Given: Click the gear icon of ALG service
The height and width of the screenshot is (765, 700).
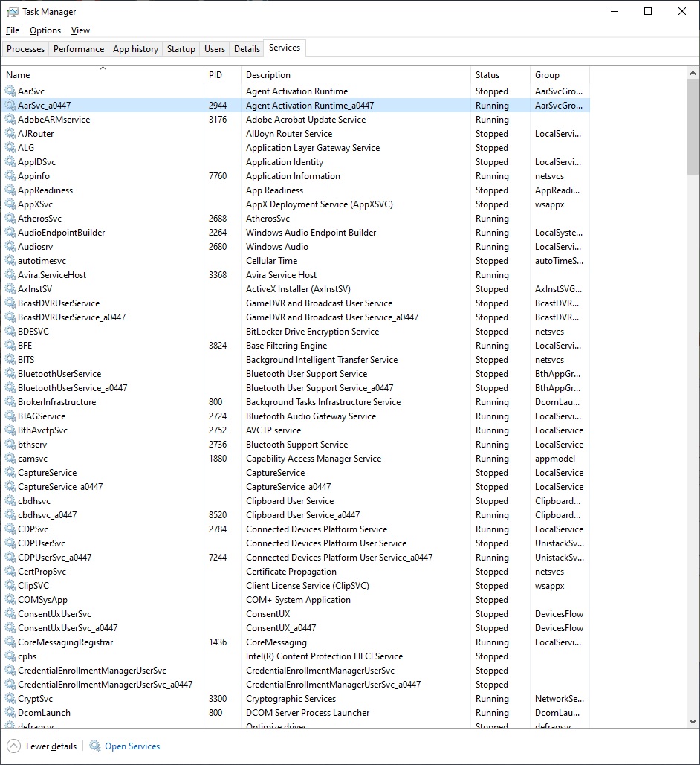Looking at the screenshot, I should (x=10, y=148).
